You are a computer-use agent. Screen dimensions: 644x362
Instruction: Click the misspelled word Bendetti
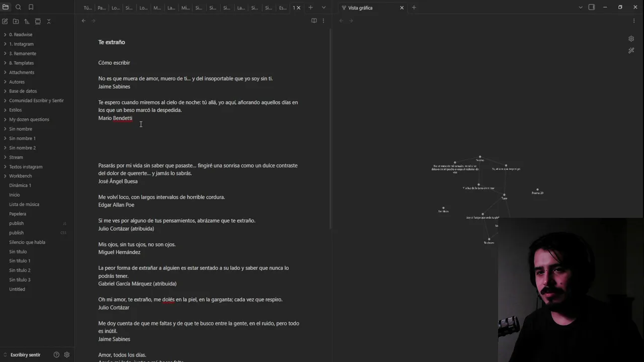coord(123,118)
